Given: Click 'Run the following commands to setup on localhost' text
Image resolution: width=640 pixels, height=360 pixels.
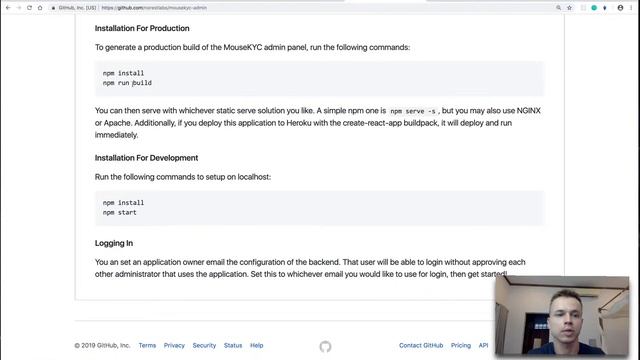Looking at the screenshot, I should tap(183, 177).
